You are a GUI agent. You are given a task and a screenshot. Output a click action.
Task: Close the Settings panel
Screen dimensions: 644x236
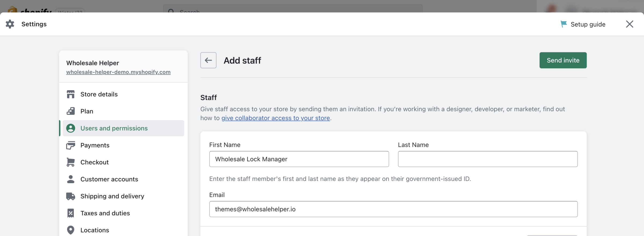pyautogui.click(x=630, y=24)
